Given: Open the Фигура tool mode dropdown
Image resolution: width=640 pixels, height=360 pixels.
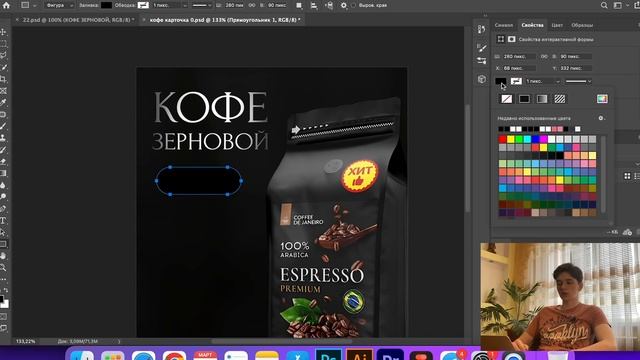Looking at the screenshot, I should click(x=60, y=5).
